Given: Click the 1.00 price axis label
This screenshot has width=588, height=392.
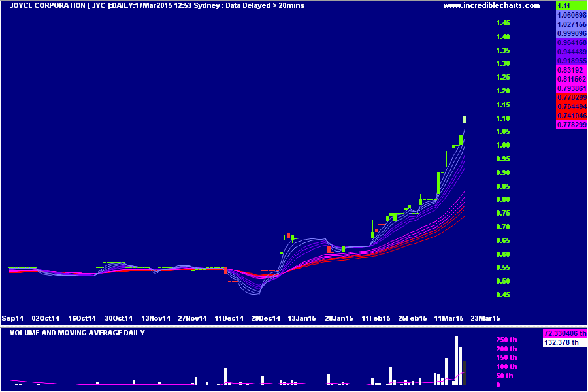Looking at the screenshot, I should (503, 146).
